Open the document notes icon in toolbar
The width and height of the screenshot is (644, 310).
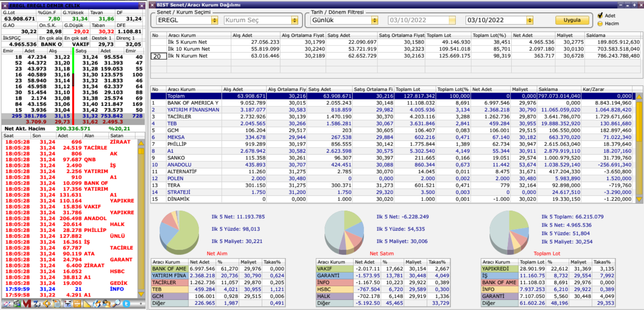pos(57,304)
